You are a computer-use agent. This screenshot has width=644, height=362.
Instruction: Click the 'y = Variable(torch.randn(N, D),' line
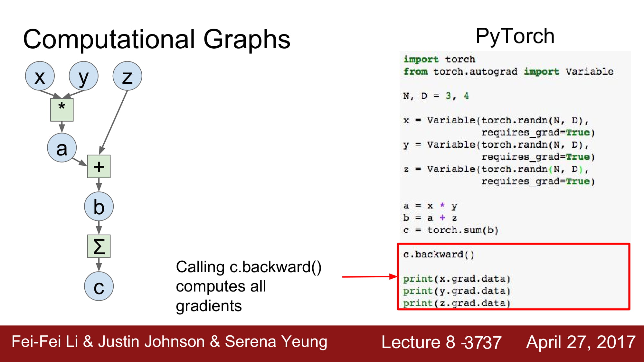coord(496,145)
